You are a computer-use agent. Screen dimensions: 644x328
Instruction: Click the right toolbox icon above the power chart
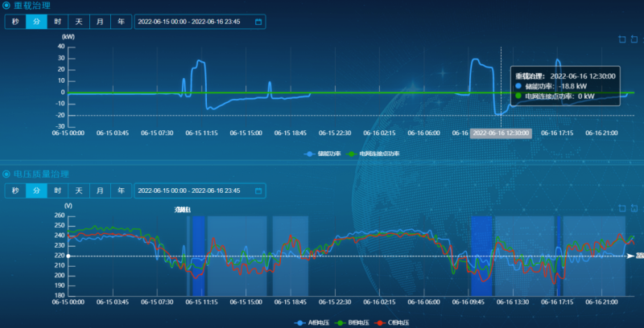(633, 39)
